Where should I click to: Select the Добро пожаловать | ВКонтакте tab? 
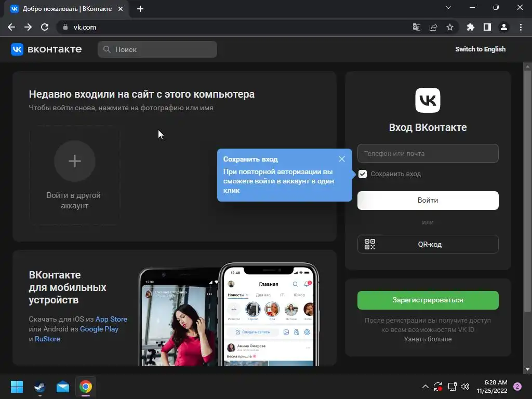pyautogui.click(x=66, y=9)
